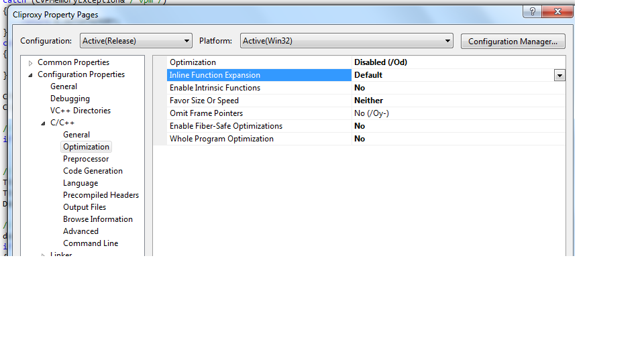Image resolution: width=644 pixels, height=362 pixels.
Task: Click the C/C++ tree label
Action: pyautogui.click(x=62, y=123)
